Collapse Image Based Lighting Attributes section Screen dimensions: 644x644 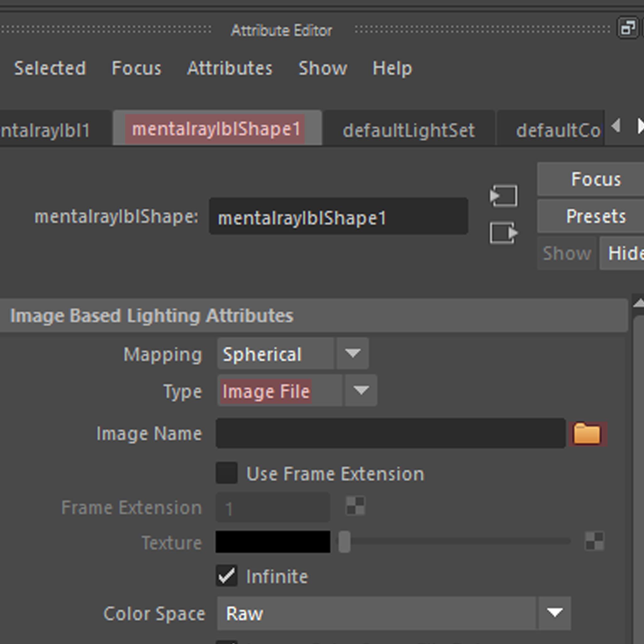click(152, 315)
